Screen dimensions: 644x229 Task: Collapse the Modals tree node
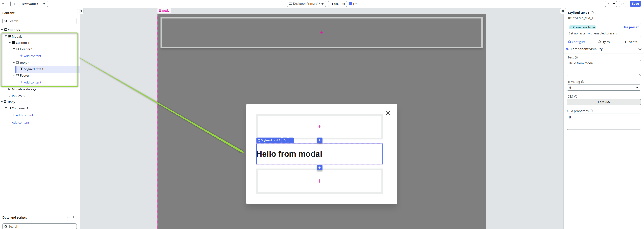6,36
